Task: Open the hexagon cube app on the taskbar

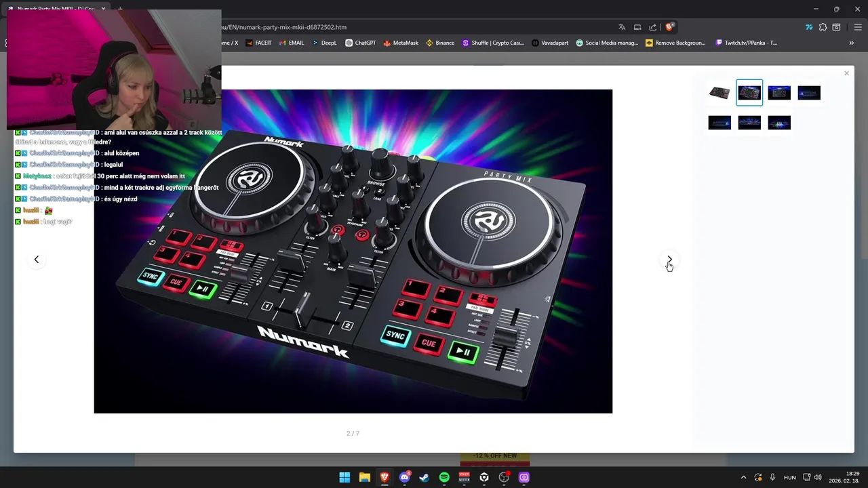Action: pyautogui.click(x=484, y=477)
